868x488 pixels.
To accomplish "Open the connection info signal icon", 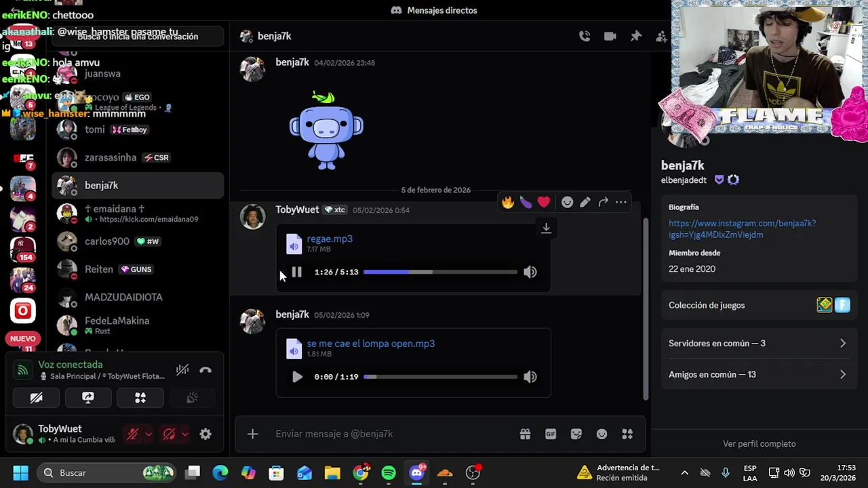I will 22,370.
